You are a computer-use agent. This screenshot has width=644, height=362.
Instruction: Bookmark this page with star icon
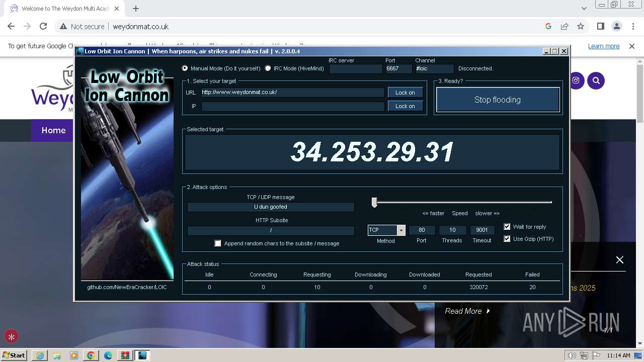coord(581,26)
